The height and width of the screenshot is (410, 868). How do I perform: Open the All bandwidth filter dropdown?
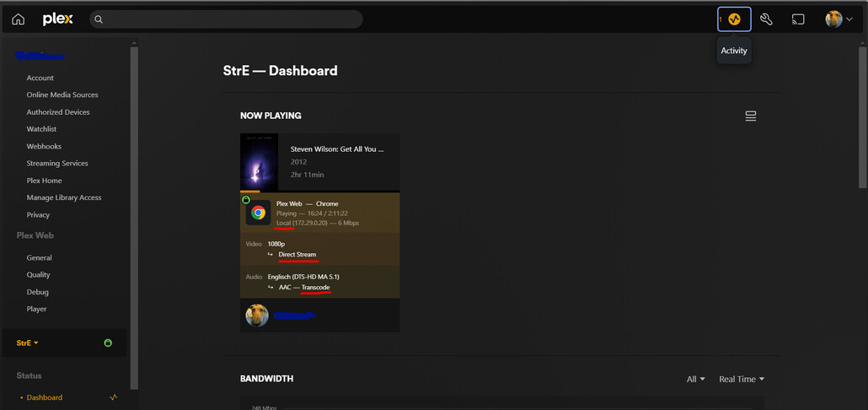coord(696,379)
